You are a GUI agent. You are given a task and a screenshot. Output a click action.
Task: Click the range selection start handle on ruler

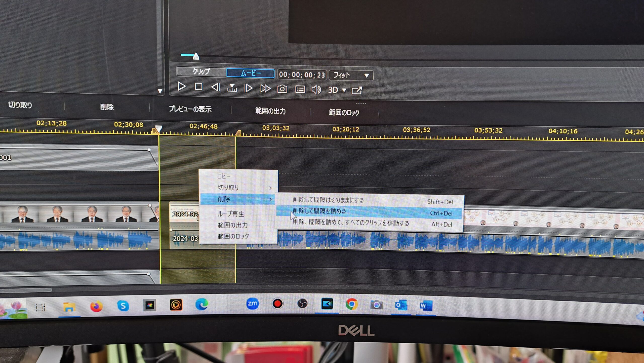(x=154, y=131)
